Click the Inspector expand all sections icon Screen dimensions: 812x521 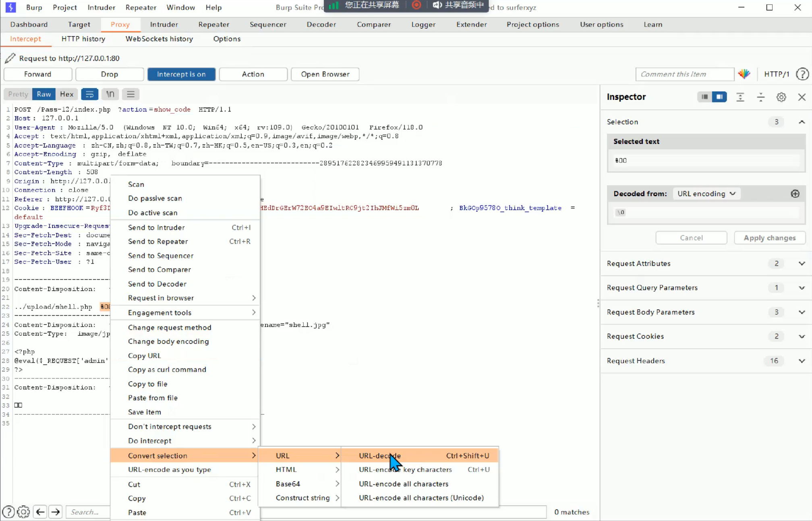click(x=740, y=97)
